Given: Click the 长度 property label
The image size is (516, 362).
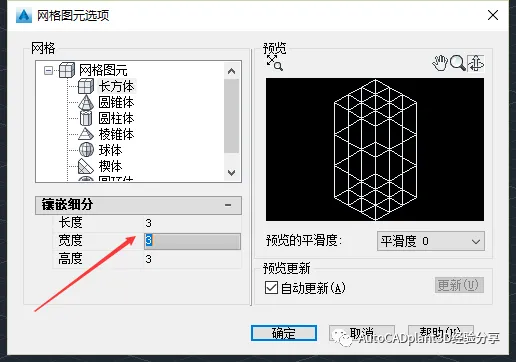Looking at the screenshot, I should tap(70, 222).
